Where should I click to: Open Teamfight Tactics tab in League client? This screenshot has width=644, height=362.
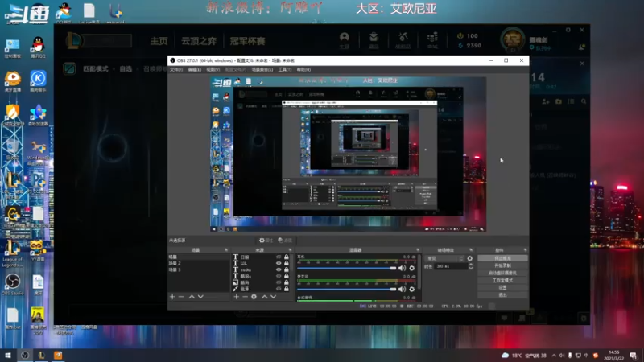(199, 41)
